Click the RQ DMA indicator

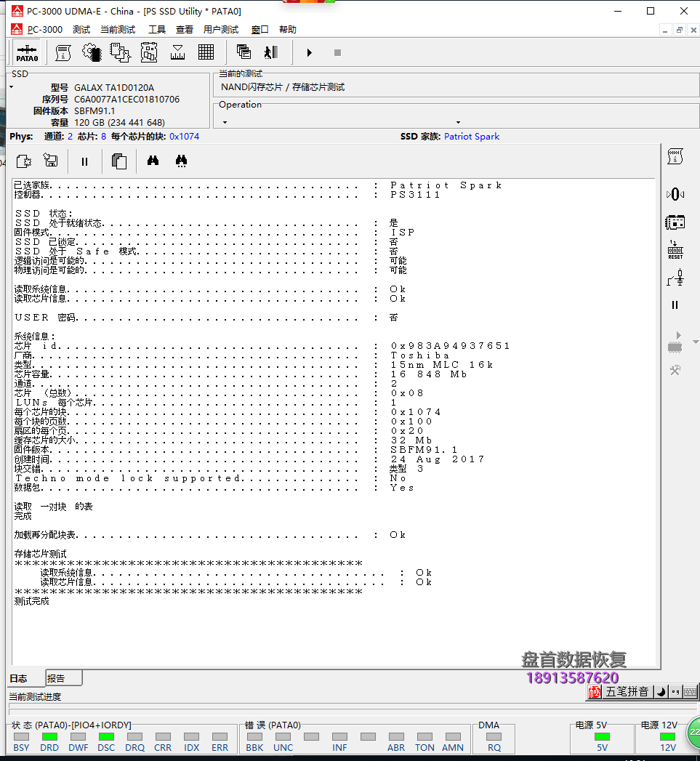point(494,737)
